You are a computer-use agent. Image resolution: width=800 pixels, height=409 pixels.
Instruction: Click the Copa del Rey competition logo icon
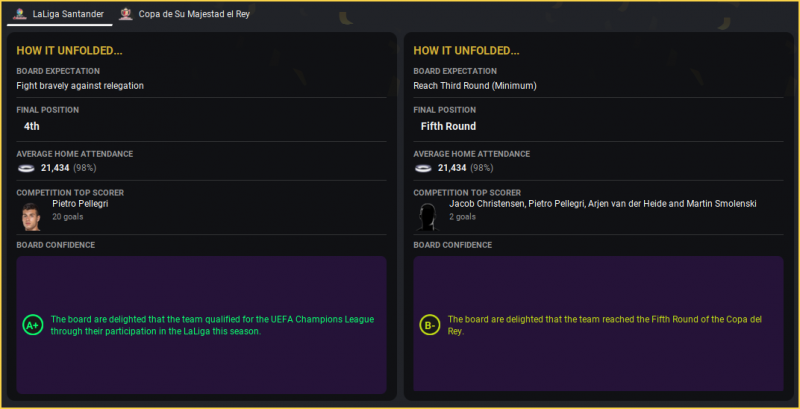click(126, 14)
